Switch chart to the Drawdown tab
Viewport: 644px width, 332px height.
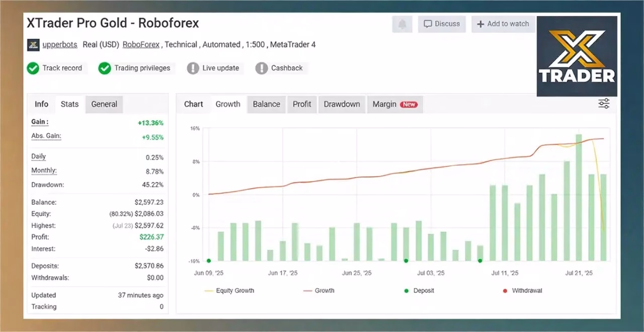pyautogui.click(x=342, y=104)
